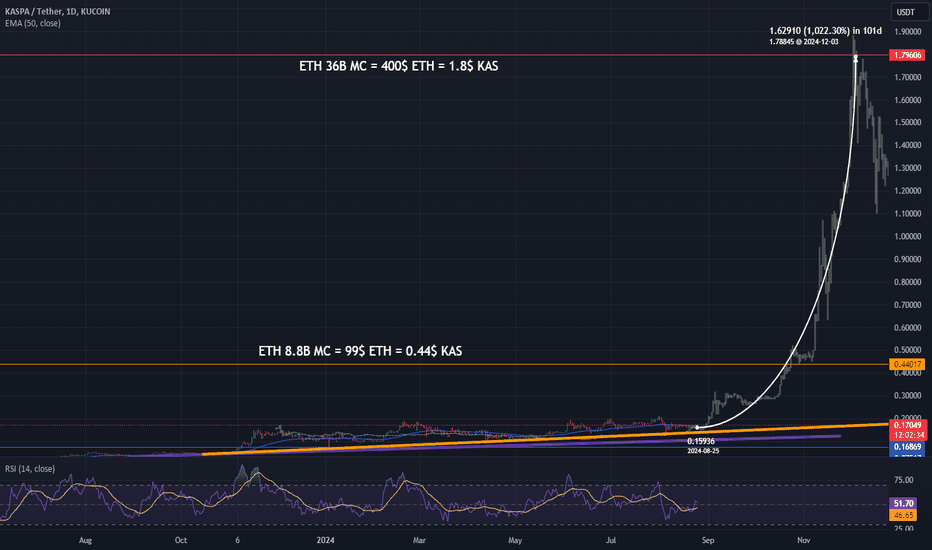Click the Nov label on time axis
This screenshot has width=932, height=550.
pyautogui.click(x=804, y=540)
